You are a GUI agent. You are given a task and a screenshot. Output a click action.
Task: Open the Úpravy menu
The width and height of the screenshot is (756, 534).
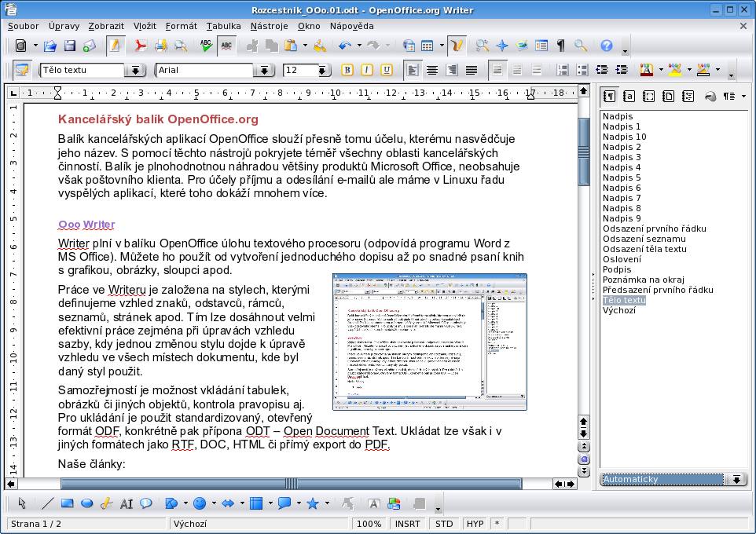point(64,26)
